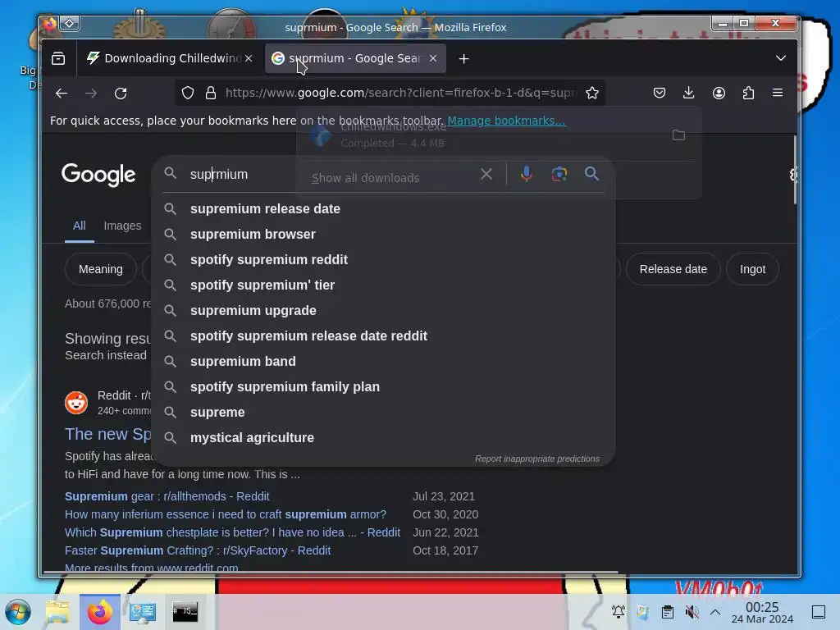Viewport: 840px width, 630px height.
Task: Click the Reddit result site icon
Action: pos(76,403)
